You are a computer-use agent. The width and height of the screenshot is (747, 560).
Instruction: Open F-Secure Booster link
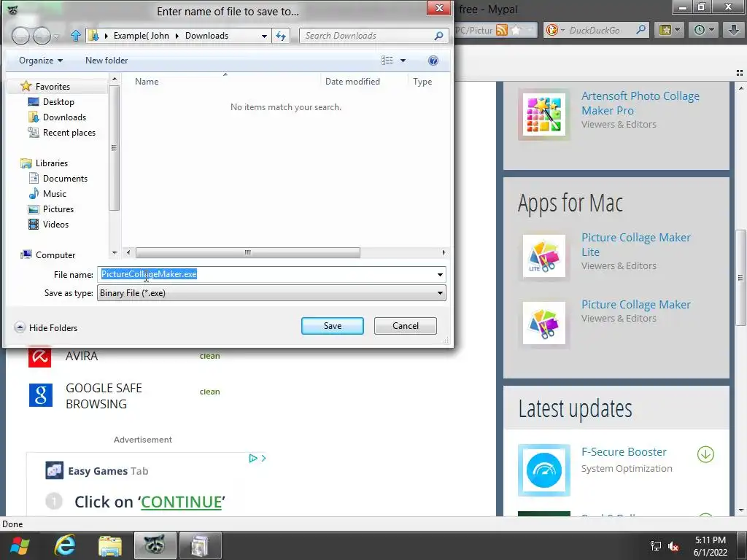[x=624, y=452]
